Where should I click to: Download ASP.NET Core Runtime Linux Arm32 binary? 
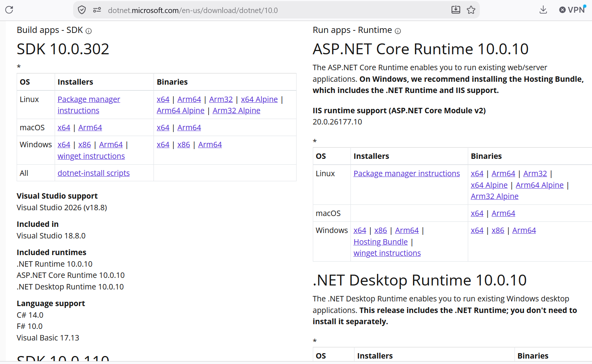click(x=535, y=174)
